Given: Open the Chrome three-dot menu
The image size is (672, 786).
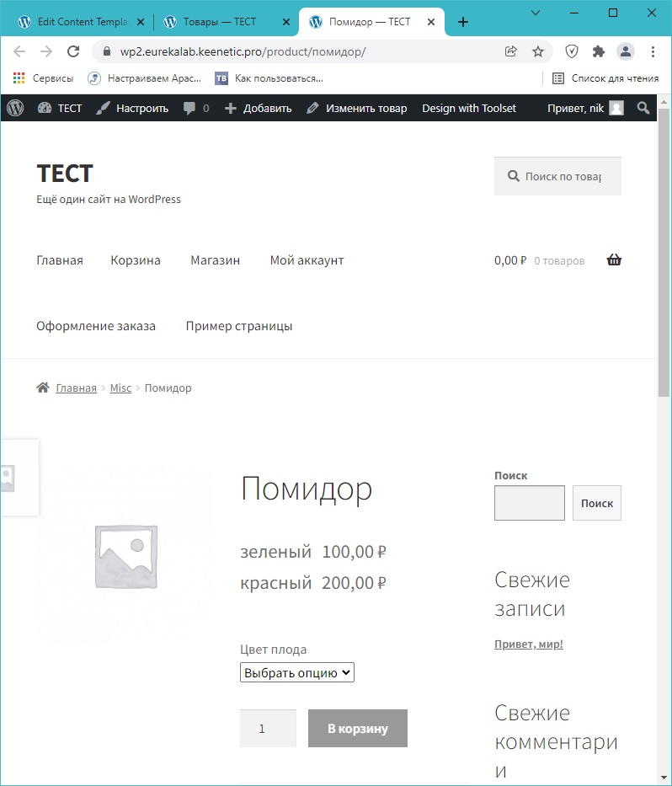Looking at the screenshot, I should (653, 51).
